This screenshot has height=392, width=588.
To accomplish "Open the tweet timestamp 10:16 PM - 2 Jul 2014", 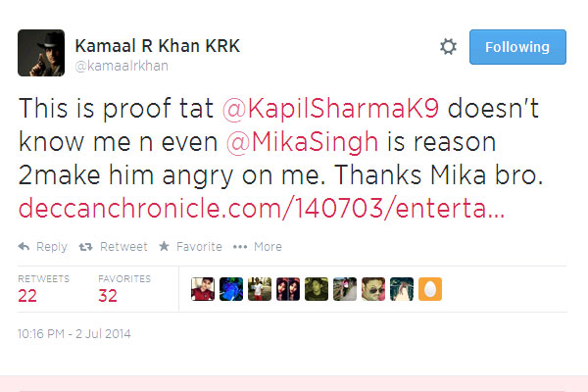I will point(74,334).
